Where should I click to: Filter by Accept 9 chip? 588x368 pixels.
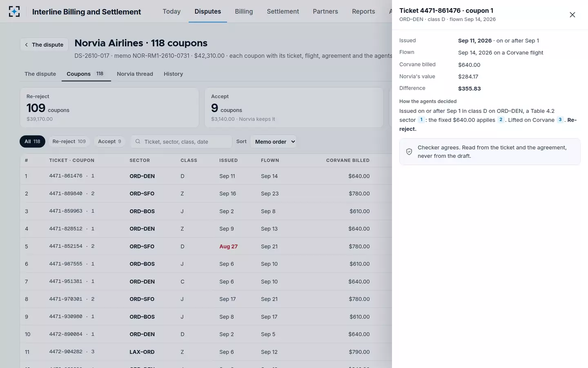(x=109, y=141)
